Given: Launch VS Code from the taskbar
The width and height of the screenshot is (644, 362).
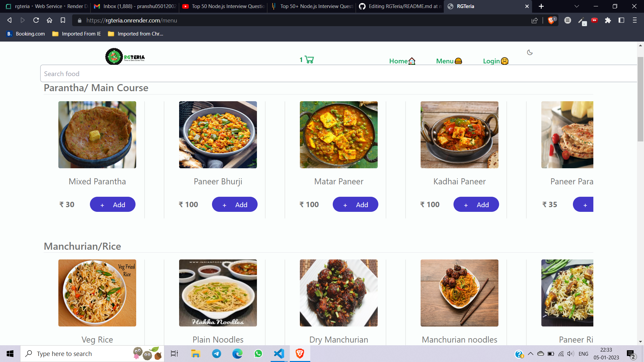Looking at the screenshot, I should coord(279,353).
